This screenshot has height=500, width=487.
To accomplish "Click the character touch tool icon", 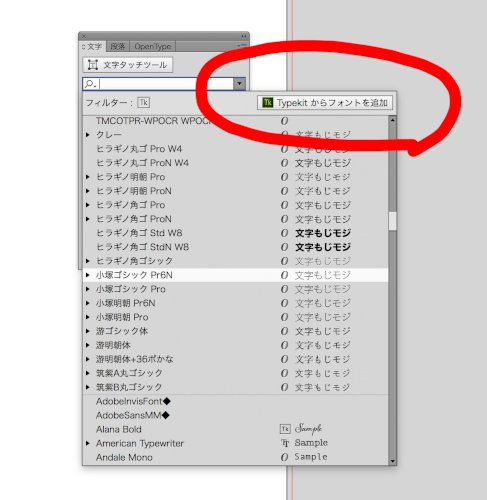I will [93, 65].
